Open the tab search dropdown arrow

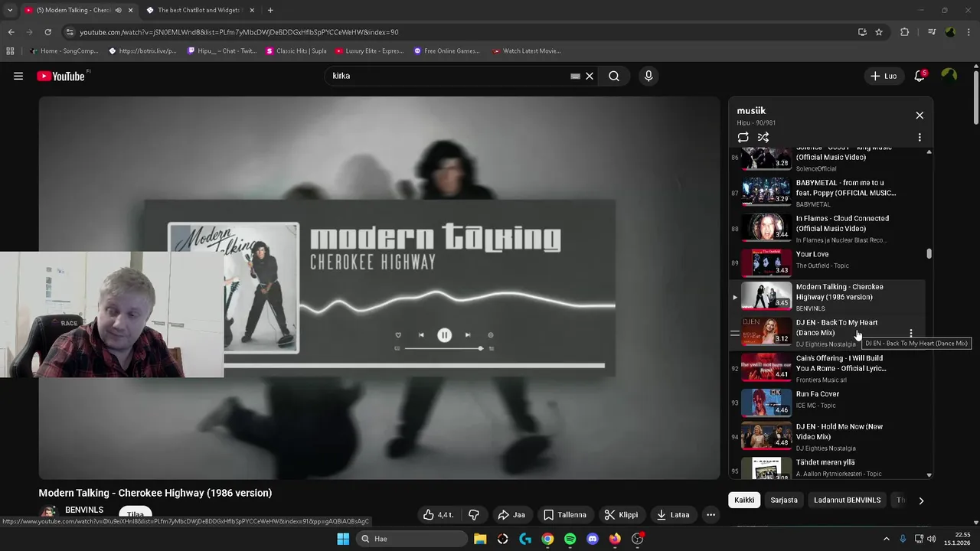(x=9, y=10)
